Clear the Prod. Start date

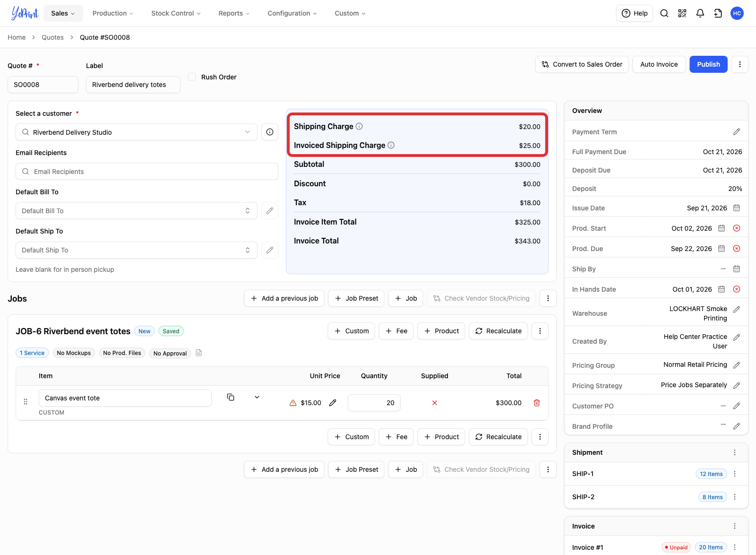pyautogui.click(x=737, y=228)
